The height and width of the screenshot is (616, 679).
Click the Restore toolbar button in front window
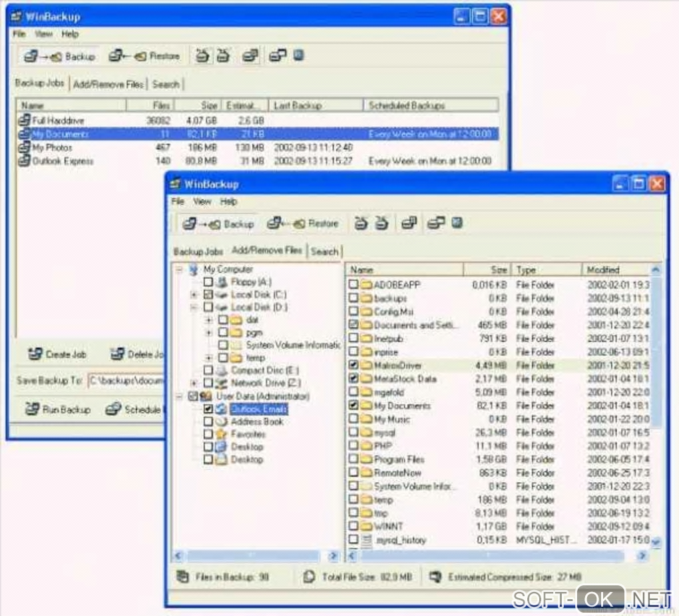302,224
